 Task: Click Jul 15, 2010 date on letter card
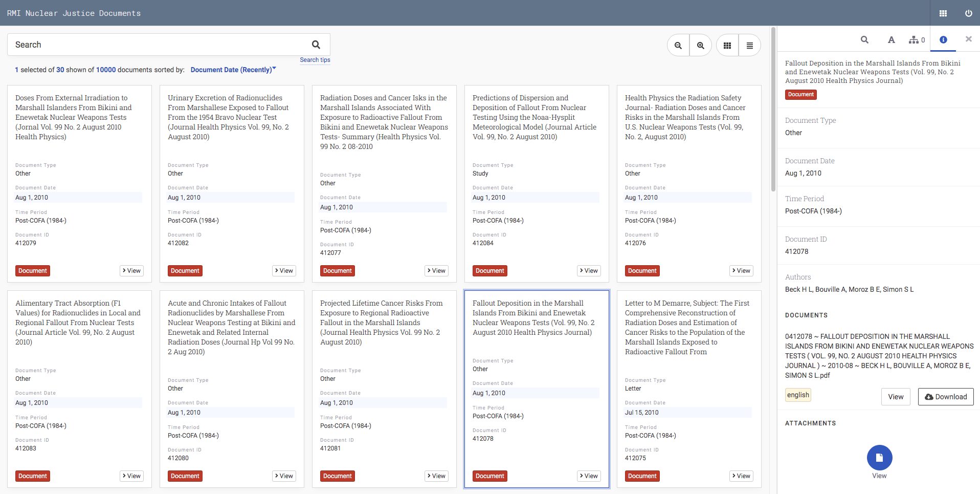(642, 413)
